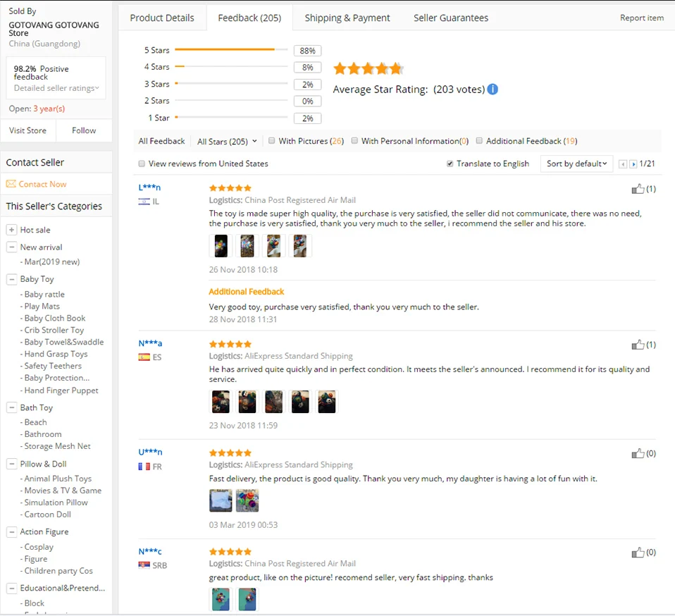
Task: Click the blue info icon beside votes
Action: [493, 89]
